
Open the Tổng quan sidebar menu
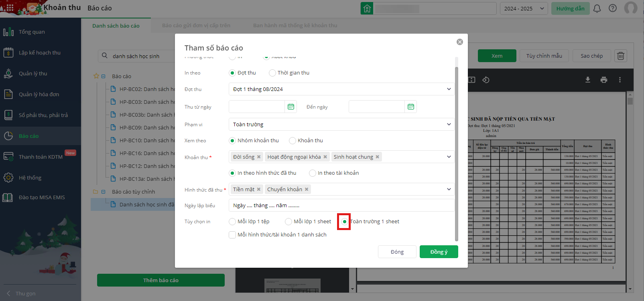point(41,32)
